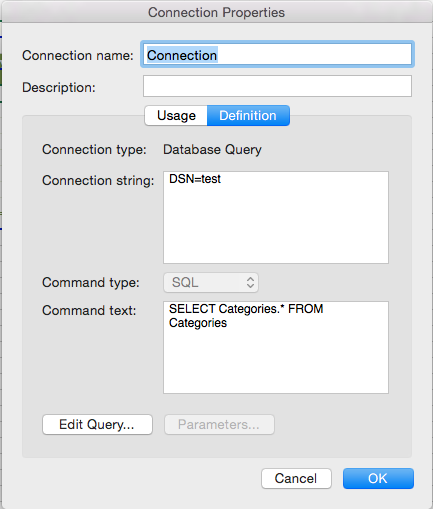Image resolution: width=433 pixels, height=509 pixels.
Task: Click the DSN=test text in Connection string
Action: [195, 179]
